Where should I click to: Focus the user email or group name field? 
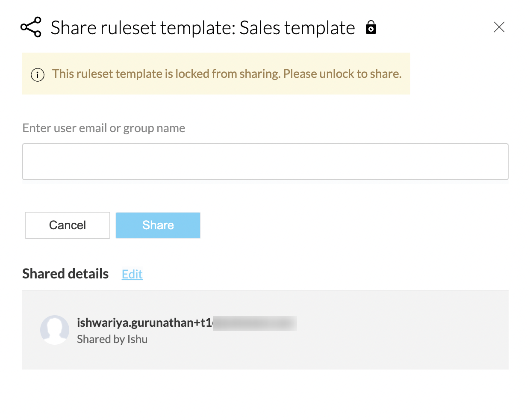pos(265,162)
